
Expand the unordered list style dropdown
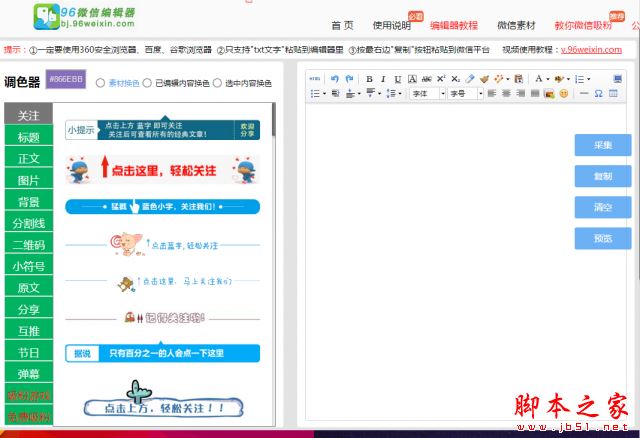point(324,94)
